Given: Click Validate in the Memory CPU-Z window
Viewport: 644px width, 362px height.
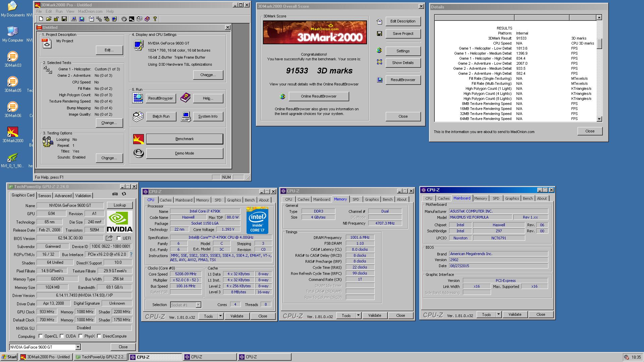Looking at the screenshot, I should coord(375,315).
